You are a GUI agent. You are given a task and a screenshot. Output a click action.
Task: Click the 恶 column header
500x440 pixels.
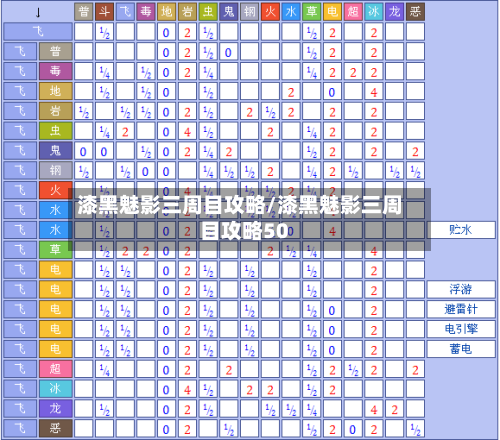coord(415,12)
